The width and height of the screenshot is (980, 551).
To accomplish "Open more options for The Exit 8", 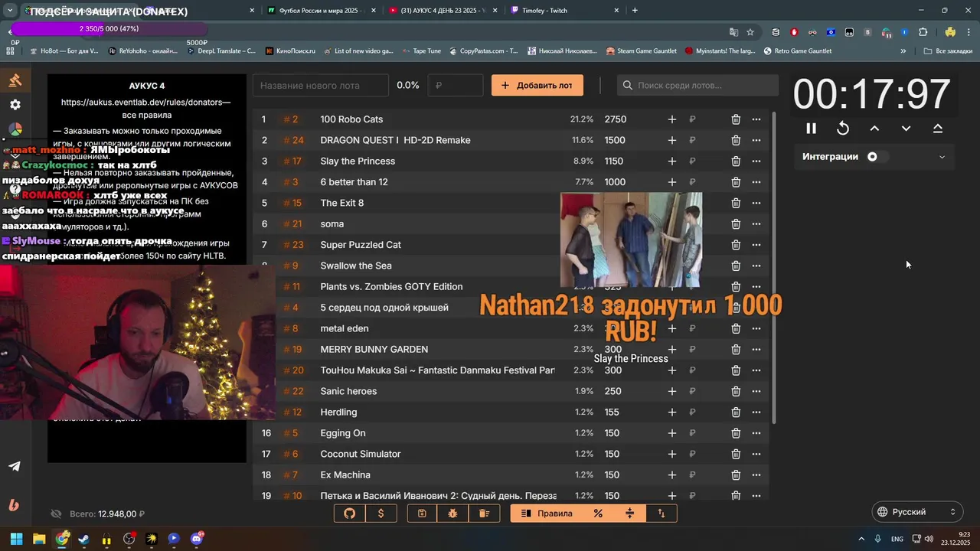I will pos(756,203).
